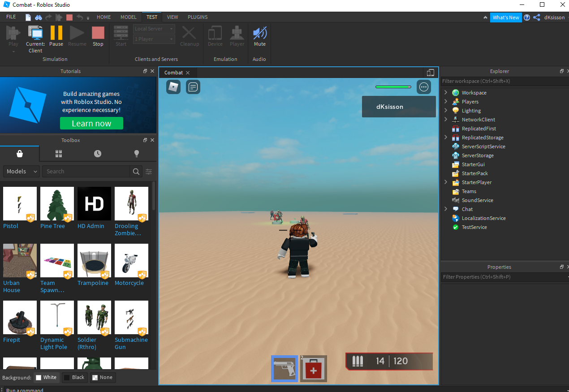Select the Pistol model thumbnail
Viewport: 569px width, 392px height.
pos(20,204)
